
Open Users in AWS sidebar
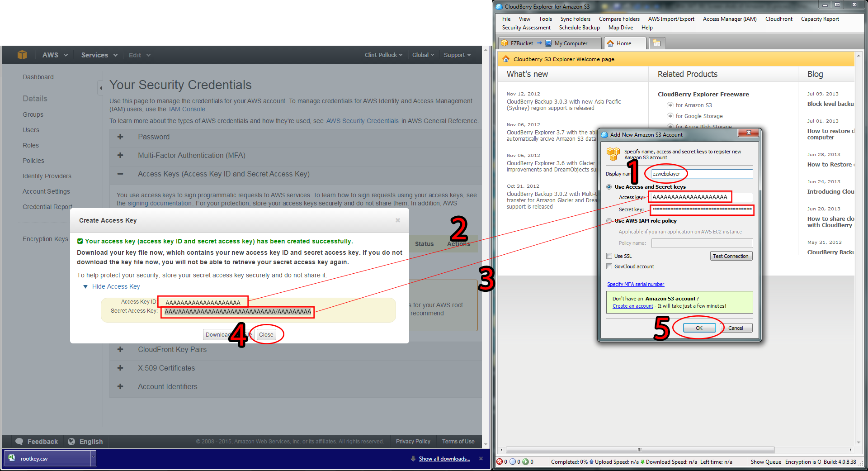pyautogui.click(x=31, y=130)
